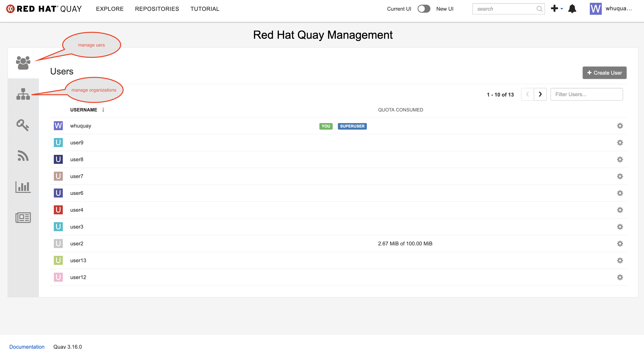644x349 pixels.
Task: Click the Filter Users input field
Action: click(586, 94)
